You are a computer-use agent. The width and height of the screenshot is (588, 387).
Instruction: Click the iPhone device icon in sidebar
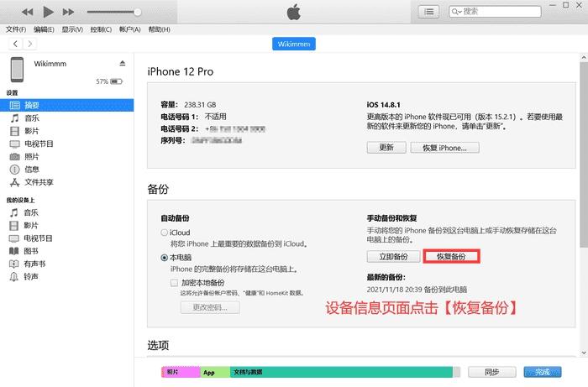point(17,70)
